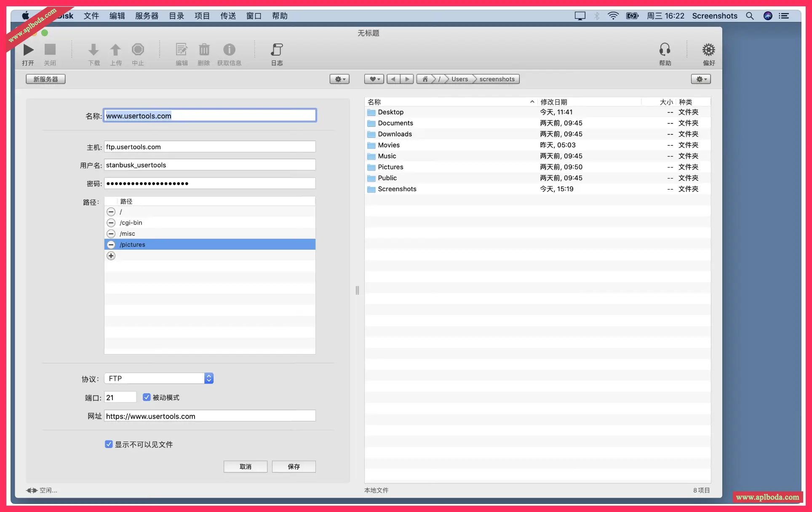The height and width of the screenshot is (512, 812).
Task: Click the battery status icon
Action: tap(632, 16)
